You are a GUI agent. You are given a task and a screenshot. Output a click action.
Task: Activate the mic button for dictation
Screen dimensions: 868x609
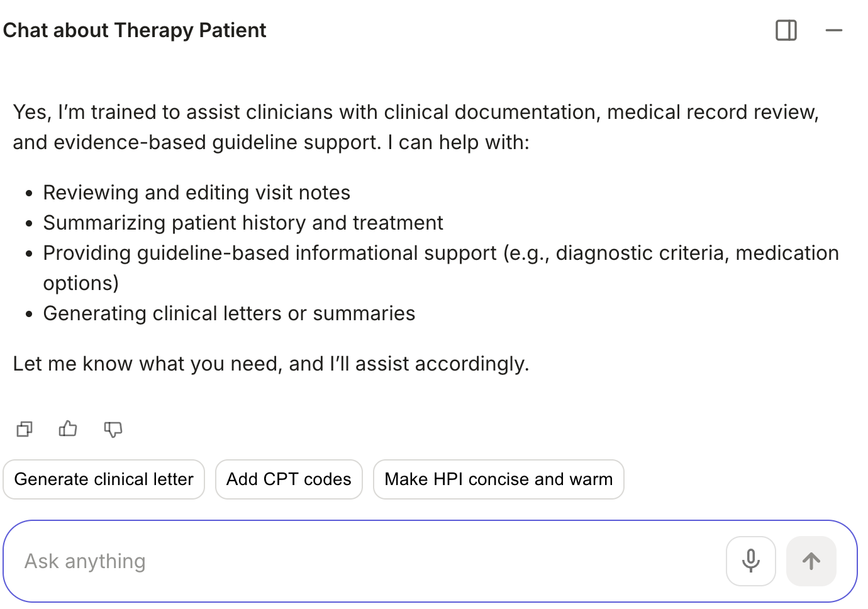750,561
